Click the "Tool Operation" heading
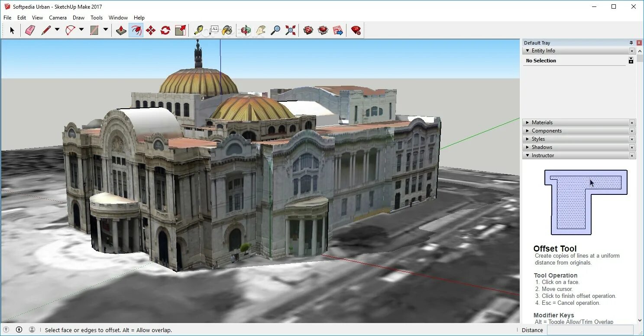Viewport: 644px width, 336px height. tap(556, 275)
